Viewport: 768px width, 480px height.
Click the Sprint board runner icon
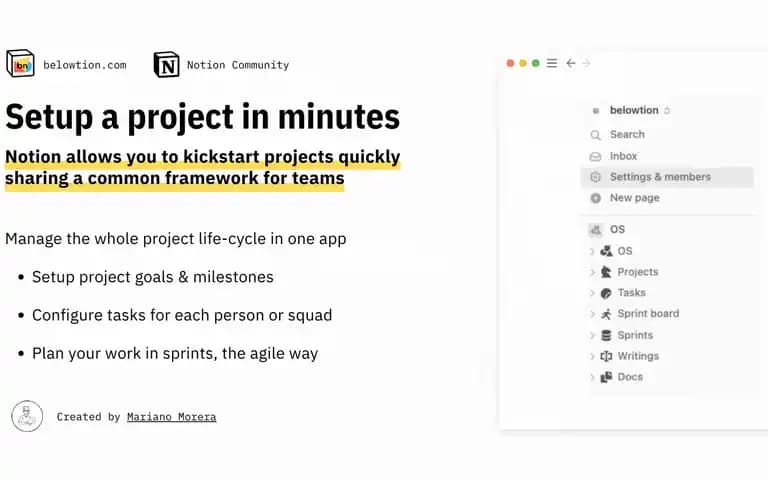pos(606,314)
